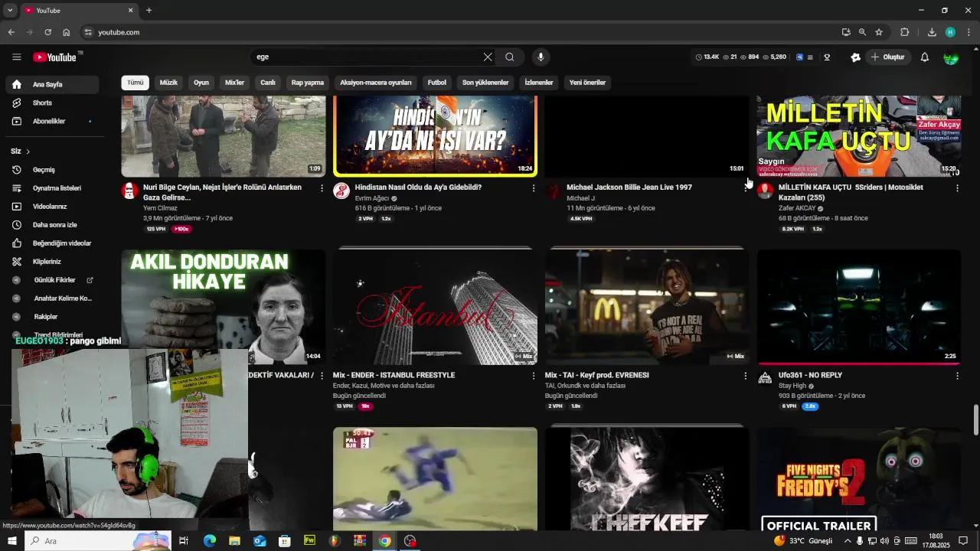980x551 pixels.
Task: Go to Ana Sayfa in the sidebar
Action: click(x=52, y=84)
